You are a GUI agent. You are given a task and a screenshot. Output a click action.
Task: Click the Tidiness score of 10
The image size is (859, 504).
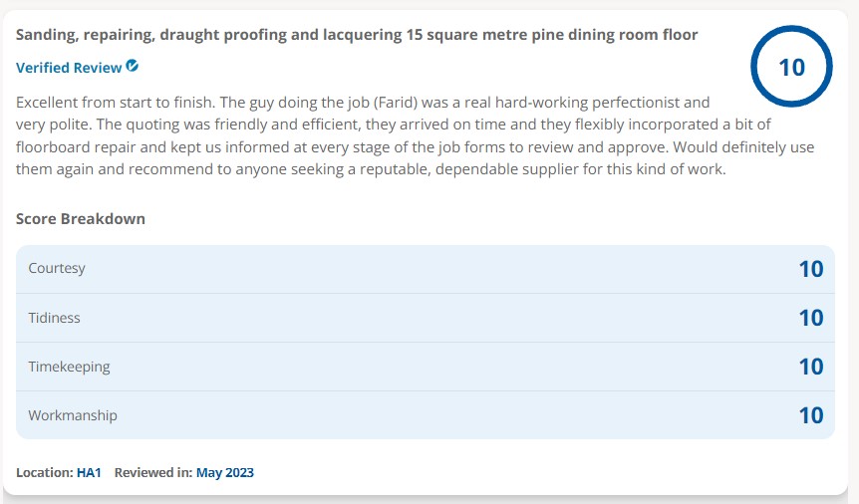coord(810,318)
